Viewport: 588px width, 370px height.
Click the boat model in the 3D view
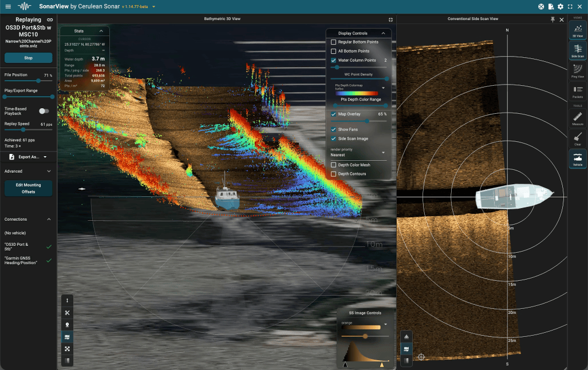227,196
